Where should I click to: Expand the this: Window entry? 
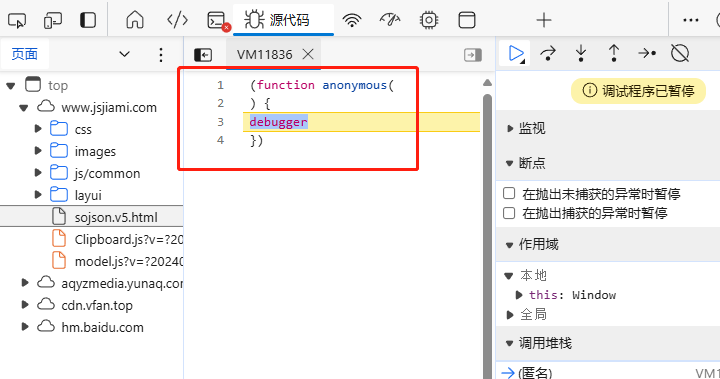[x=519, y=295]
